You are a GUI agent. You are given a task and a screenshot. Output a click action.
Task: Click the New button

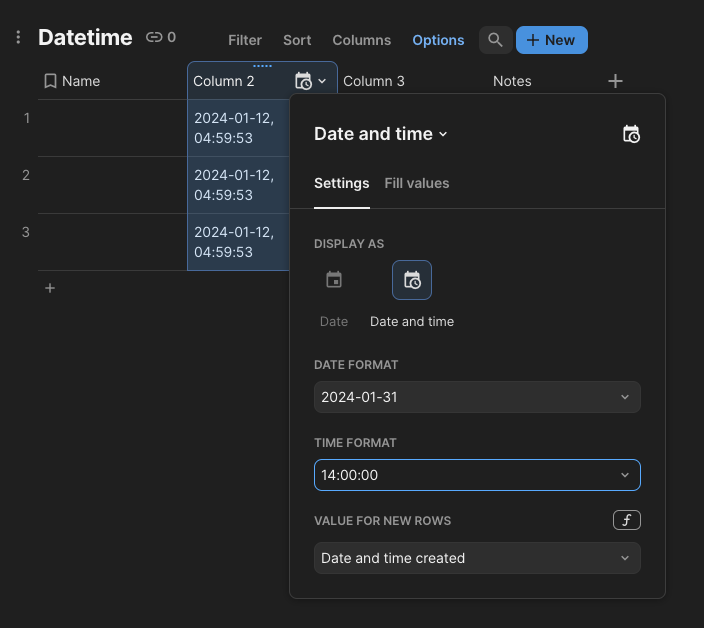551,40
